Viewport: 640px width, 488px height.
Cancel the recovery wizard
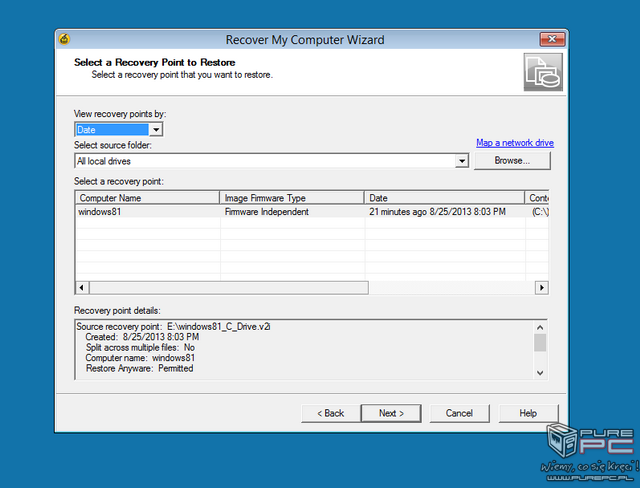coord(459,413)
